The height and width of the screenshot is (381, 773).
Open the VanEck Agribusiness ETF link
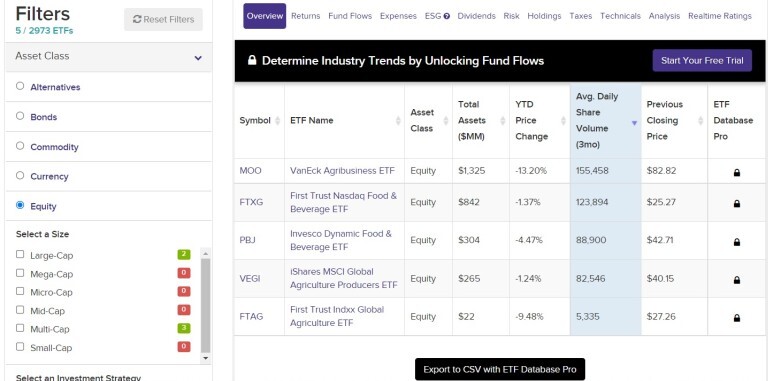342,171
